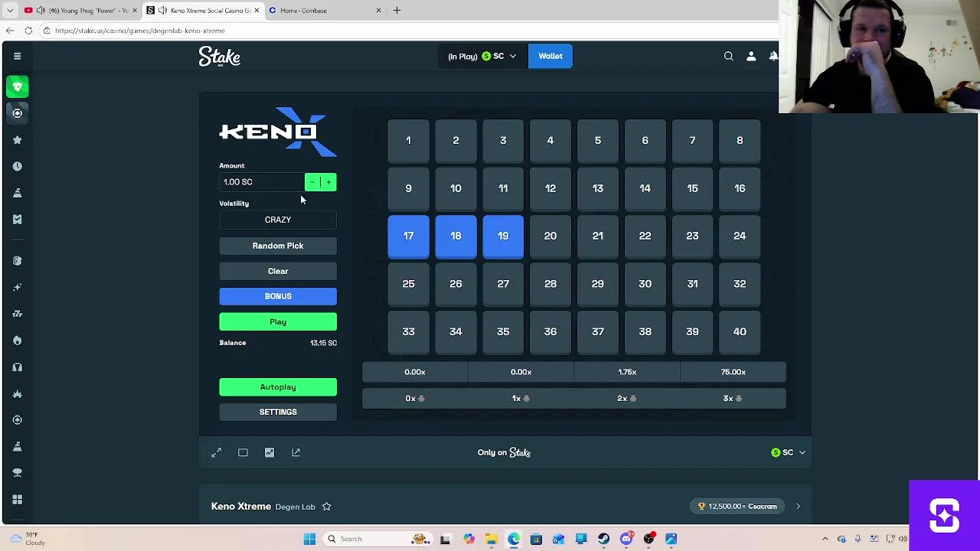Image resolution: width=980 pixels, height=551 pixels.
Task: Select keno number 33
Action: tap(408, 331)
